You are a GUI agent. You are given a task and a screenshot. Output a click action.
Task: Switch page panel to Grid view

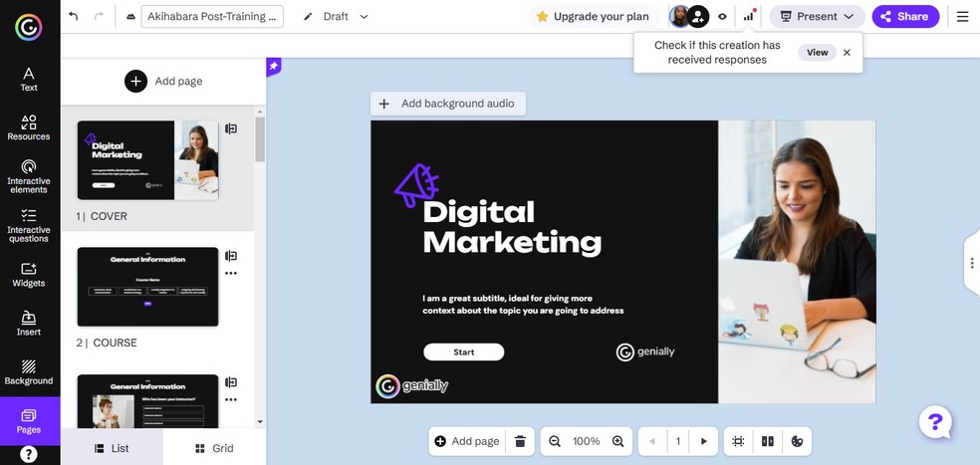(214, 448)
